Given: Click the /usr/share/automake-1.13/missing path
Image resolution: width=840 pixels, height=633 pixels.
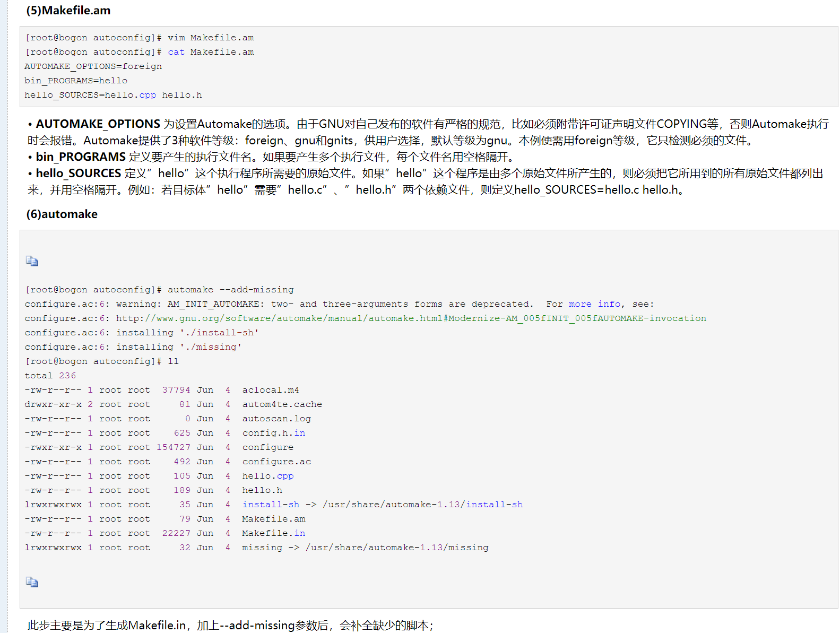Looking at the screenshot, I should pos(397,548).
